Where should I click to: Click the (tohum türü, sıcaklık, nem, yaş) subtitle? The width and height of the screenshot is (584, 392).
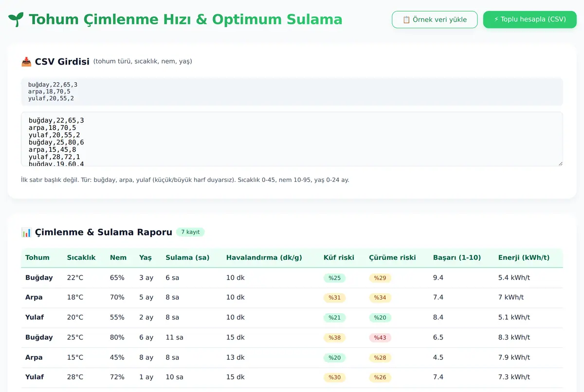click(x=143, y=61)
